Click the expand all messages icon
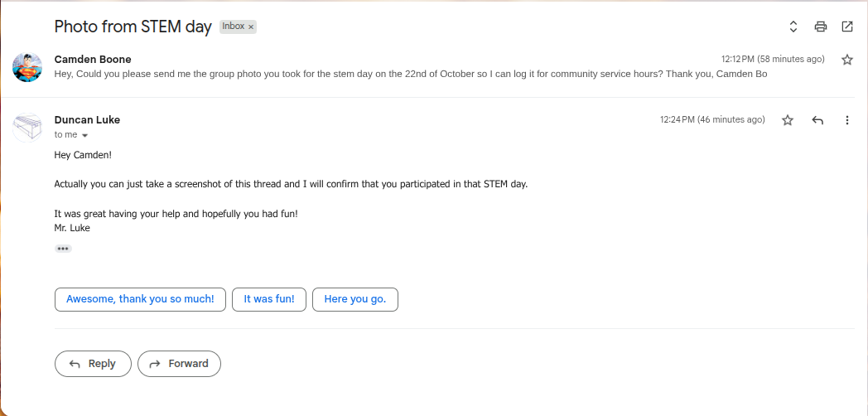This screenshot has height=416, width=868. (x=793, y=27)
